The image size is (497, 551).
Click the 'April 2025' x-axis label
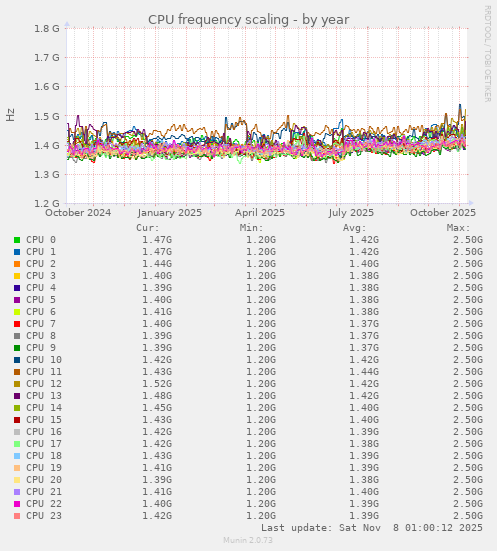pos(260,213)
